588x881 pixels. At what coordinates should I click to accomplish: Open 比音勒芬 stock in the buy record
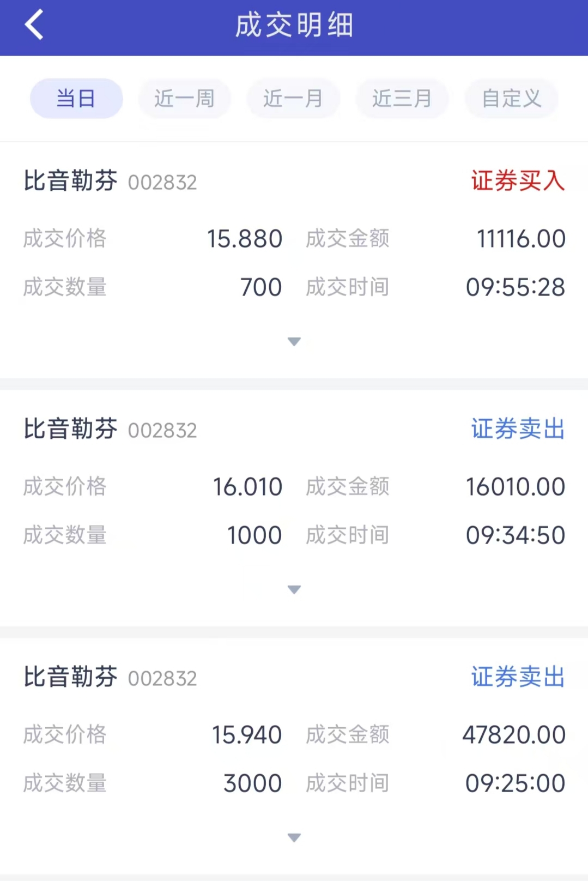(71, 181)
